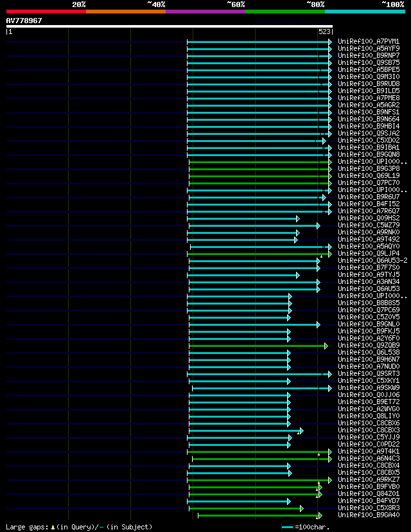Click the Q9ZQB9 green alignment arrowhead
This screenshot has height=532, width=411.
pos(326,346)
